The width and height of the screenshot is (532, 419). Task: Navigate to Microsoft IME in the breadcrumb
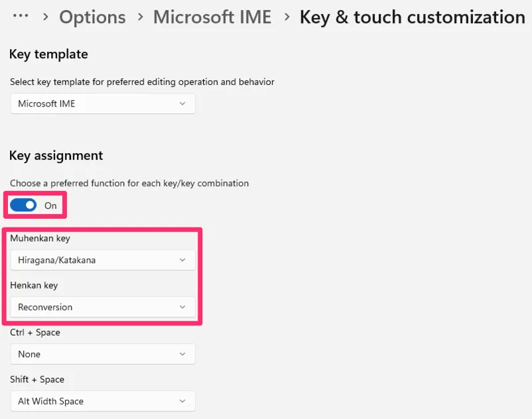pyautogui.click(x=212, y=17)
